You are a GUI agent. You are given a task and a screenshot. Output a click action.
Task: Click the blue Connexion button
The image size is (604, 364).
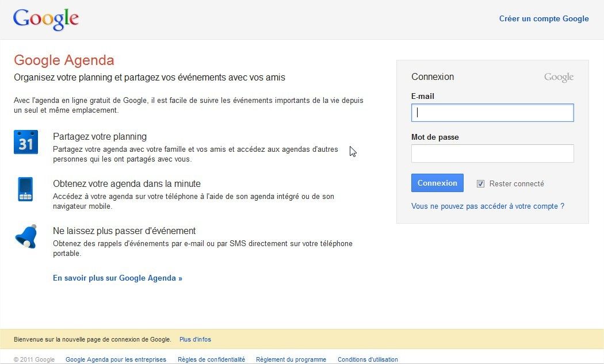[437, 183]
